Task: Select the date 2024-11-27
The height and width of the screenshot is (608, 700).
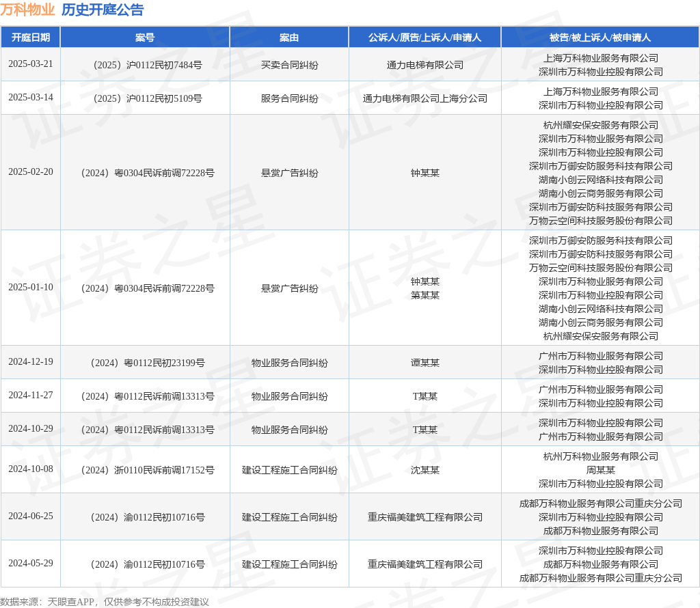Action: pos(30,396)
